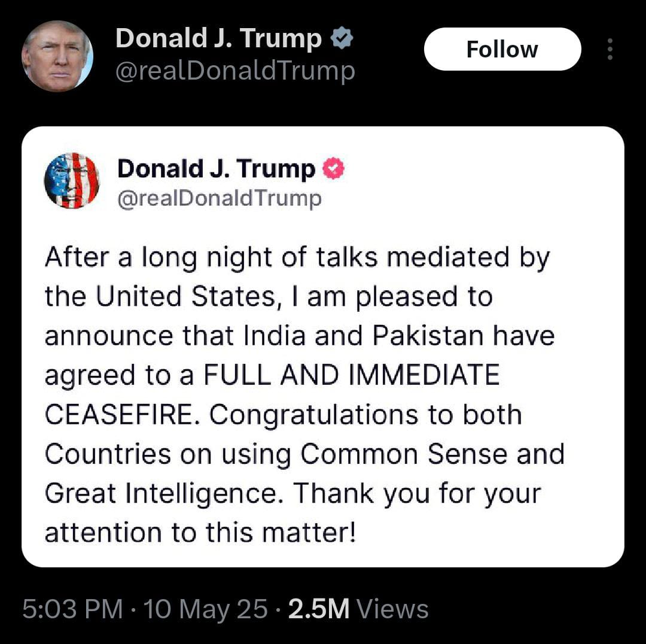View the 2.5M Views count
The height and width of the screenshot is (644, 646).
pyautogui.click(x=358, y=609)
